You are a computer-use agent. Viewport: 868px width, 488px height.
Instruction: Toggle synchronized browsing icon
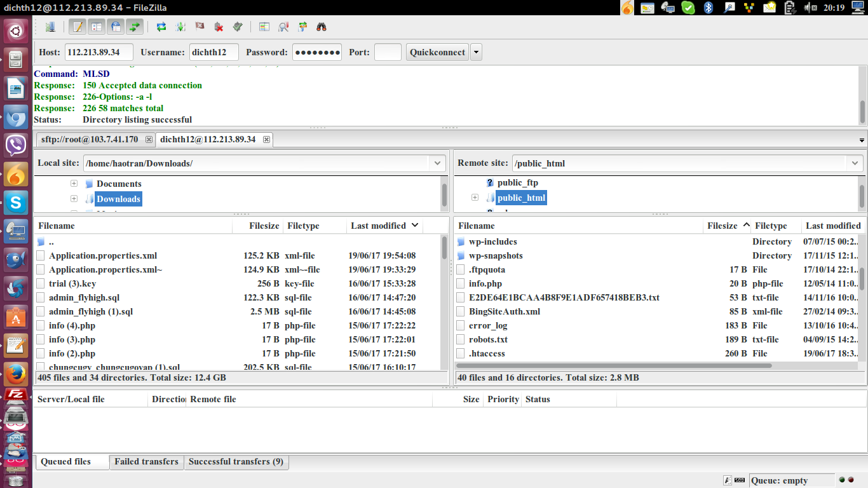[x=302, y=27]
